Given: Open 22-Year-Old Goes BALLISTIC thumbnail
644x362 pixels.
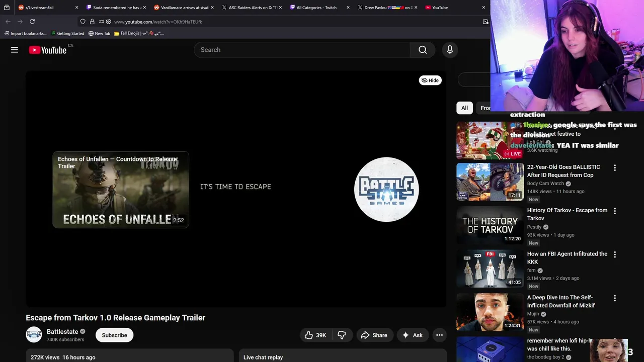Looking at the screenshot, I should tap(490, 182).
